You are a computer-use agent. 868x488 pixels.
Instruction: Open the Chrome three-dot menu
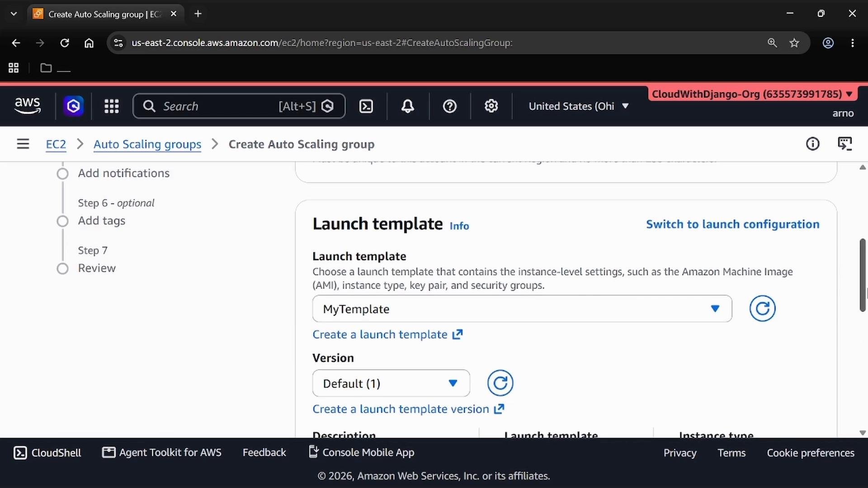852,43
